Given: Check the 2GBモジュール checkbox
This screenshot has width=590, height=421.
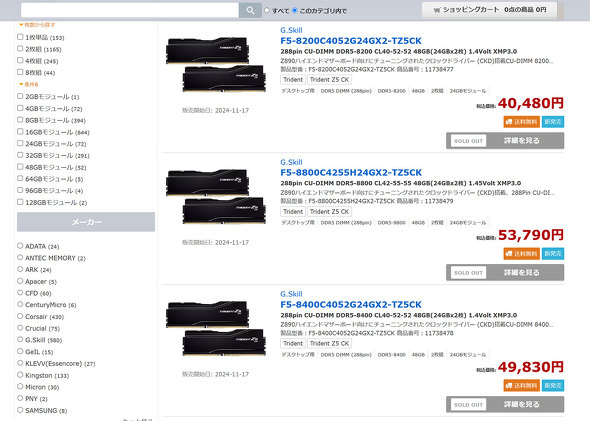Looking at the screenshot, I should pyautogui.click(x=20, y=96).
